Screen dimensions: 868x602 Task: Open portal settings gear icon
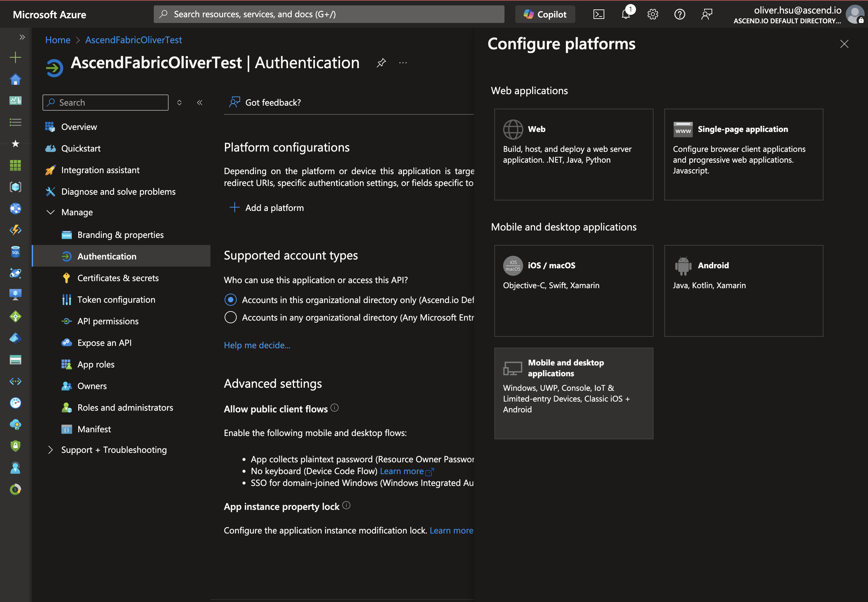653,14
